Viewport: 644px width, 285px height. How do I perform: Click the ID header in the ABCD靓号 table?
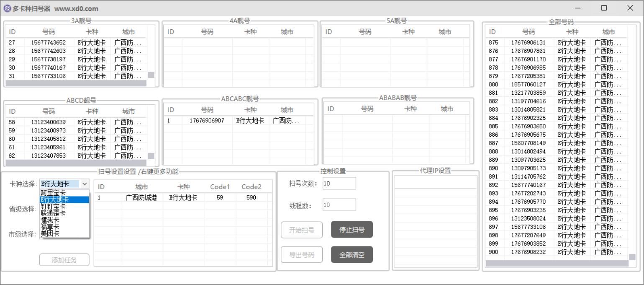click(x=12, y=111)
